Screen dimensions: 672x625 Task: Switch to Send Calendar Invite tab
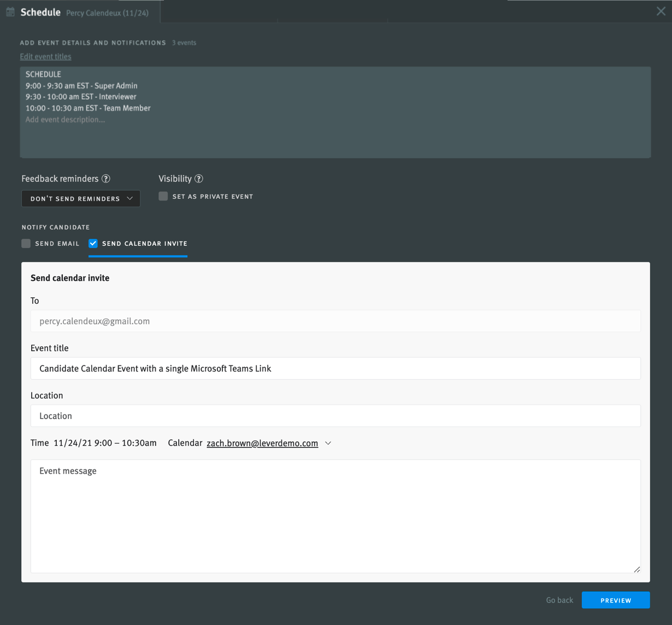pyautogui.click(x=145, y=244)
